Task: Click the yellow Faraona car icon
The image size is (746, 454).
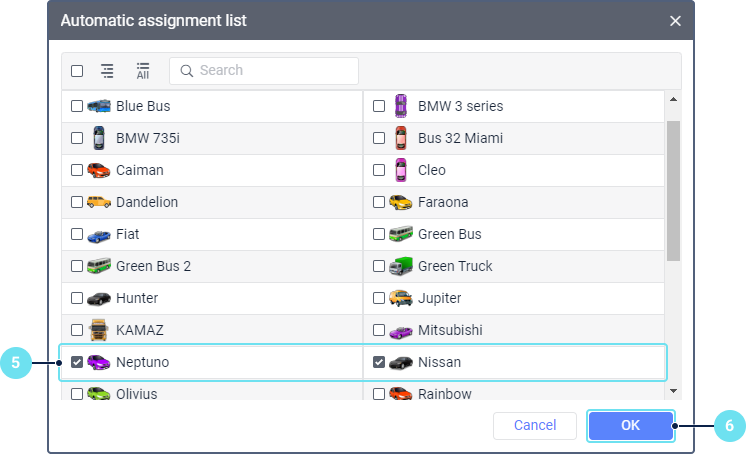Action: coord(400,202)
